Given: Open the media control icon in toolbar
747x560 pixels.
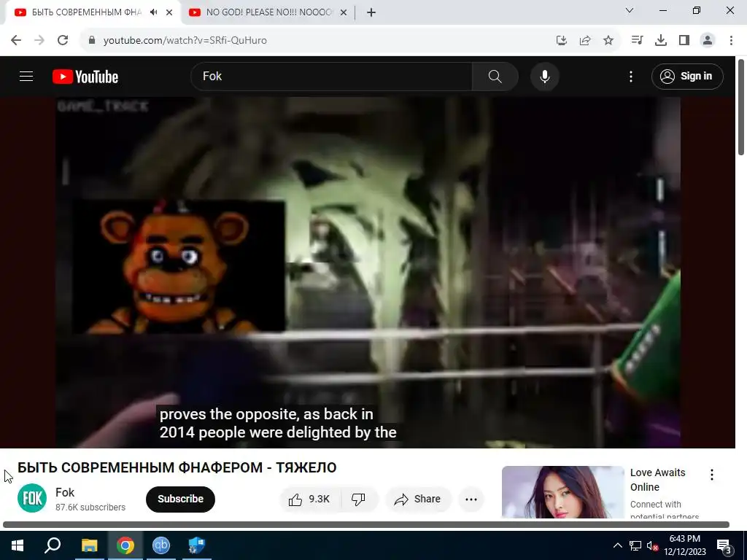Looking at the screenshot, I should pyautogui.click(x=637, y=41).
